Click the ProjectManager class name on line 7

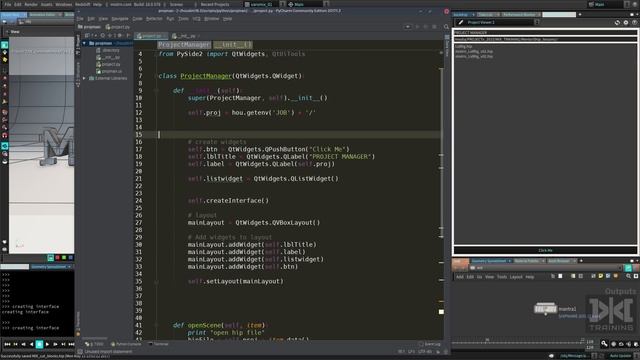click(206, 76)
